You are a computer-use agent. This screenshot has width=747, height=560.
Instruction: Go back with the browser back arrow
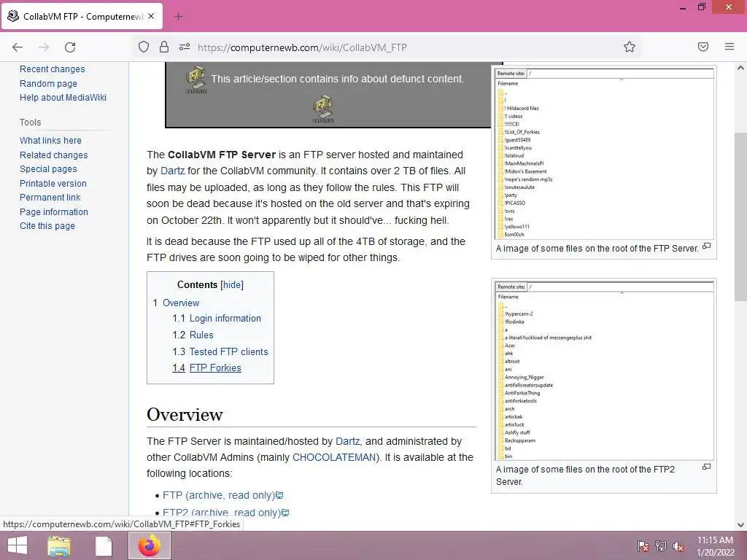[x=18, y=47]
